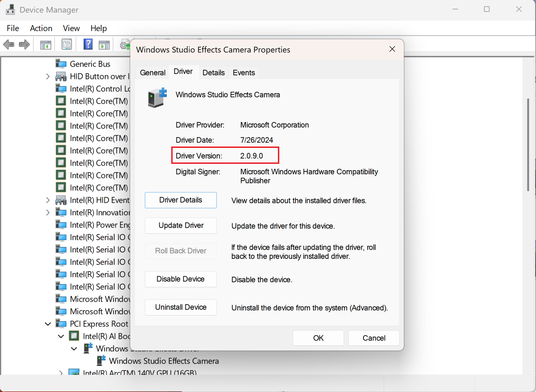Screen dimensions: 536x392
Task: Open Properties toolbar icon
Action: coord(67,44)
